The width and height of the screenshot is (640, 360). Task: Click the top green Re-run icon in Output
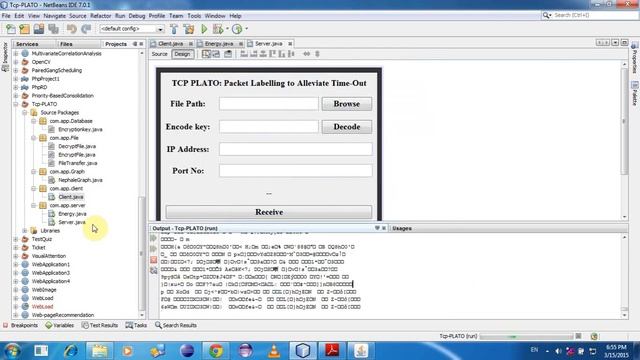[153, 238]
